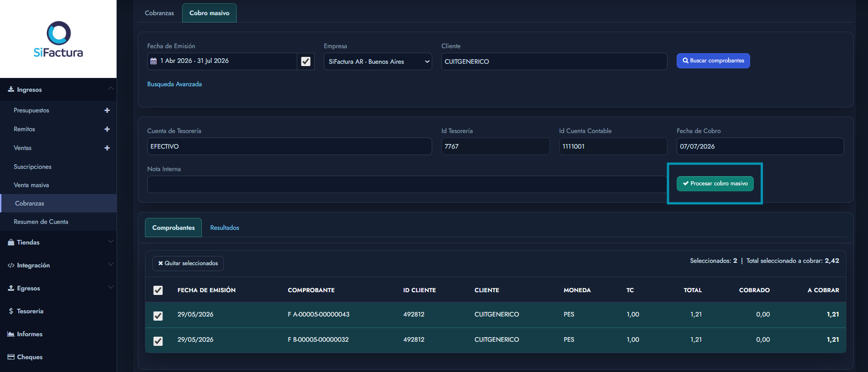Click the ID CLIENTE column header
Image resolution: width=868 pixels, height=372 pixels.
[419, 290]
